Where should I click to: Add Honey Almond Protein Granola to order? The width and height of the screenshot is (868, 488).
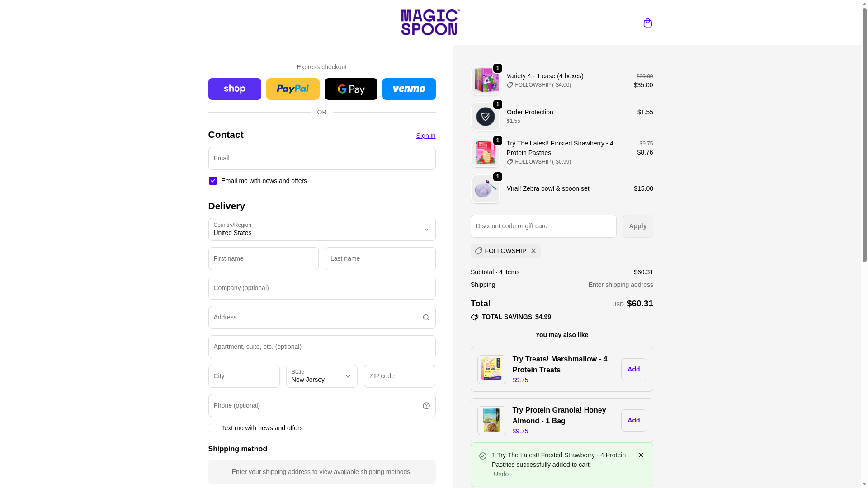pyautogui.click(x=633, y=420)
